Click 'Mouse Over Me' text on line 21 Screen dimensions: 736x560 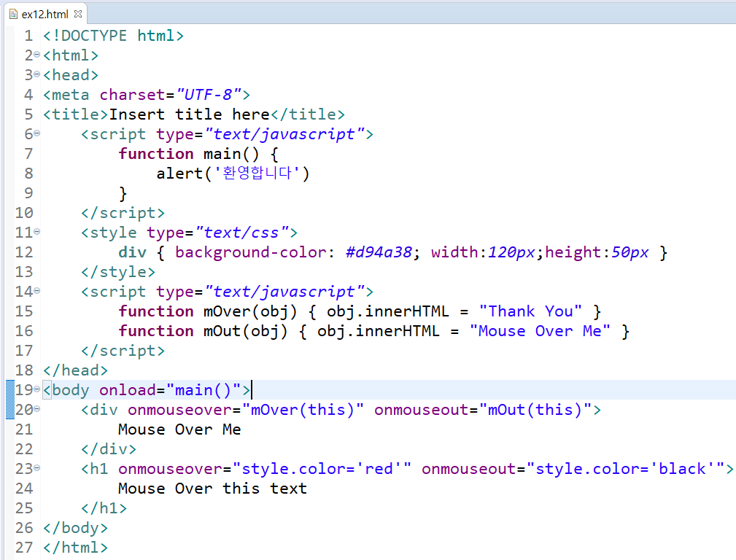point(179,429)
